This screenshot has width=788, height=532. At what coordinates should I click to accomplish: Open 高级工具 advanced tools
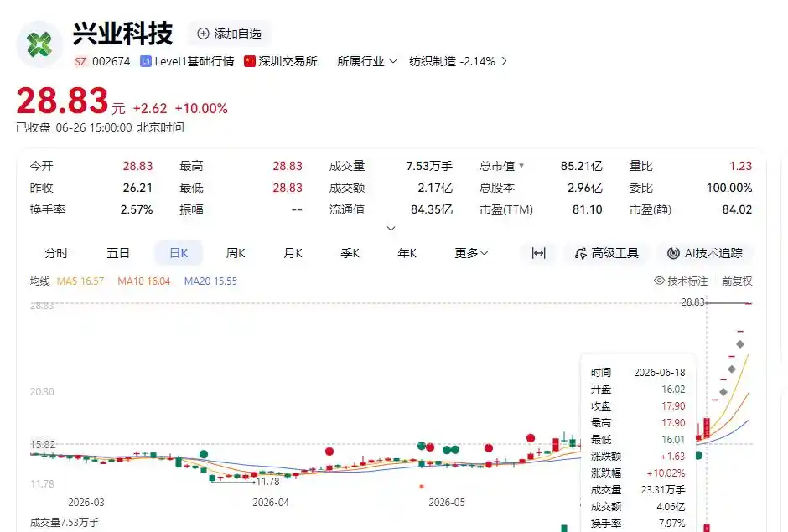[607, 253]
